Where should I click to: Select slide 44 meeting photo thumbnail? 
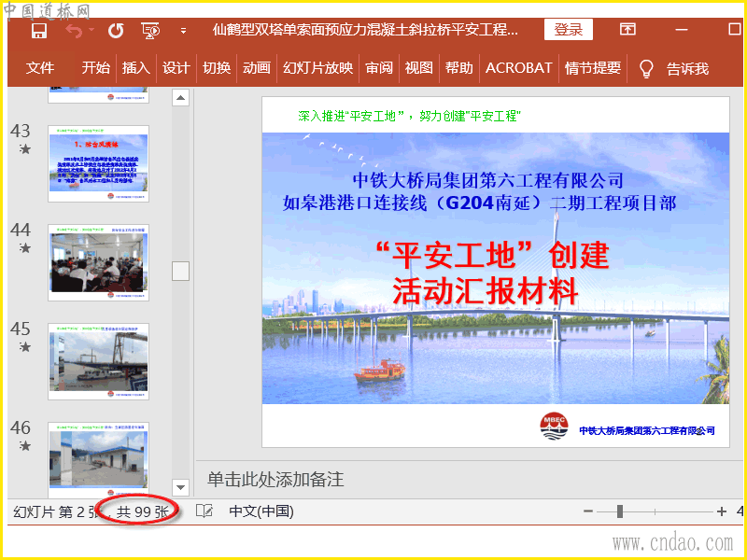point(99,262)
